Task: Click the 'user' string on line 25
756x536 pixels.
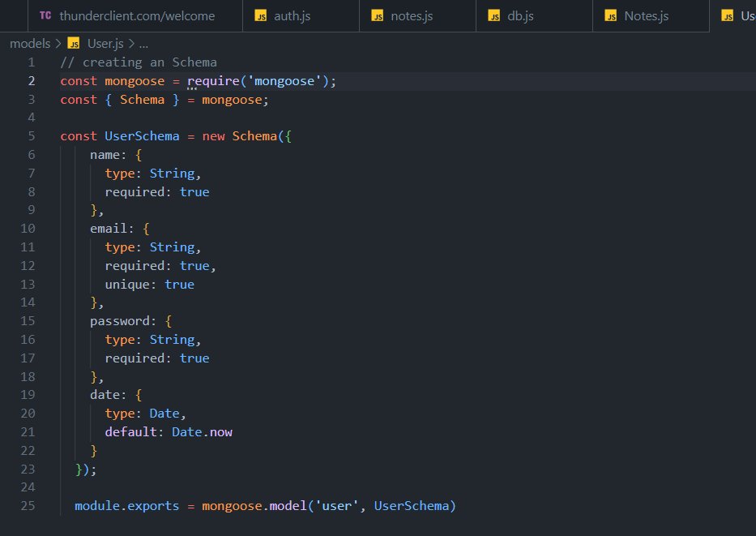Action: pos(336,506)
